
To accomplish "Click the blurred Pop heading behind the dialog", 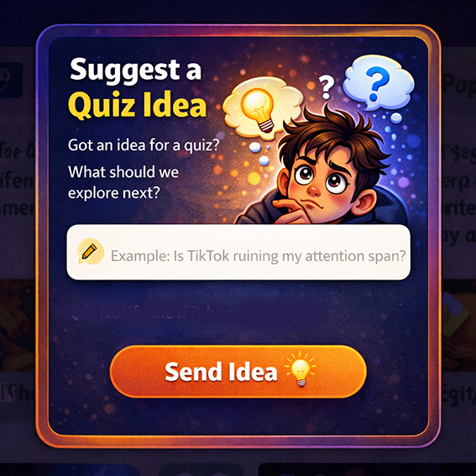I will [x=458, y=85].
